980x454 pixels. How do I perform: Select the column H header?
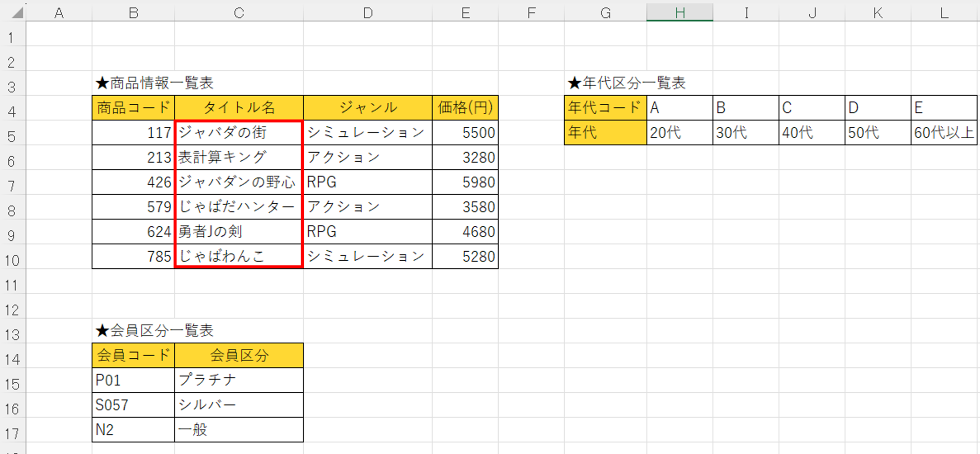coord(679,13)
